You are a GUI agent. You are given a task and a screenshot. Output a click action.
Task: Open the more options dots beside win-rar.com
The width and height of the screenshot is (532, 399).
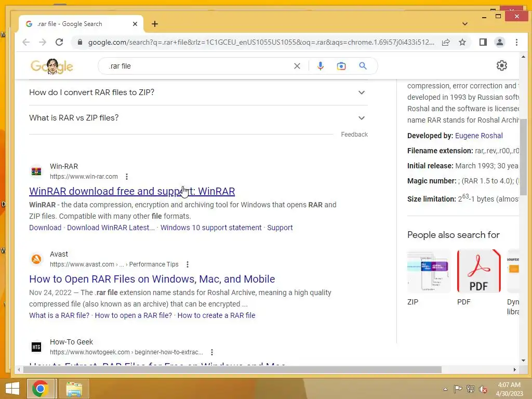[x=127, y=177]
